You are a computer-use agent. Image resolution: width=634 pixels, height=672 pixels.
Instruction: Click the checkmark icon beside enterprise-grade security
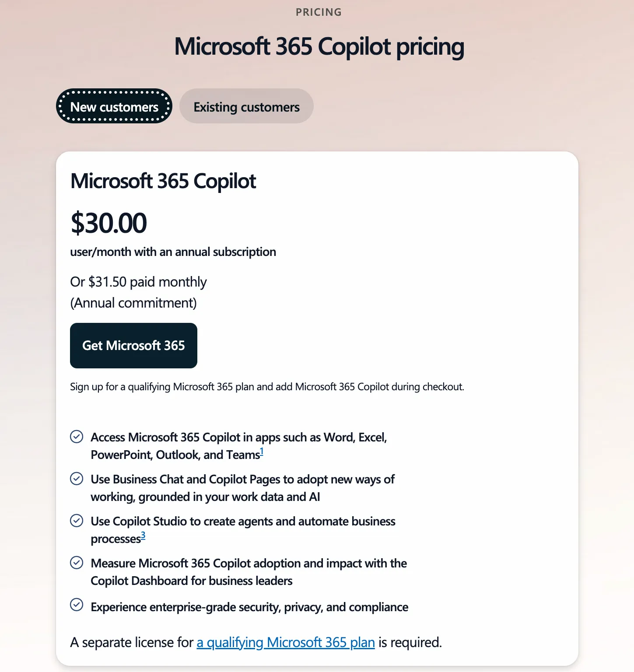77,605
